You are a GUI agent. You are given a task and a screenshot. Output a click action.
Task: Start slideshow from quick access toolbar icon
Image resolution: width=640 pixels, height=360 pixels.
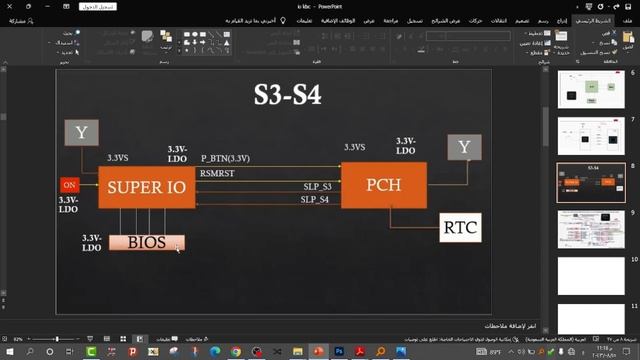(589, 7)
